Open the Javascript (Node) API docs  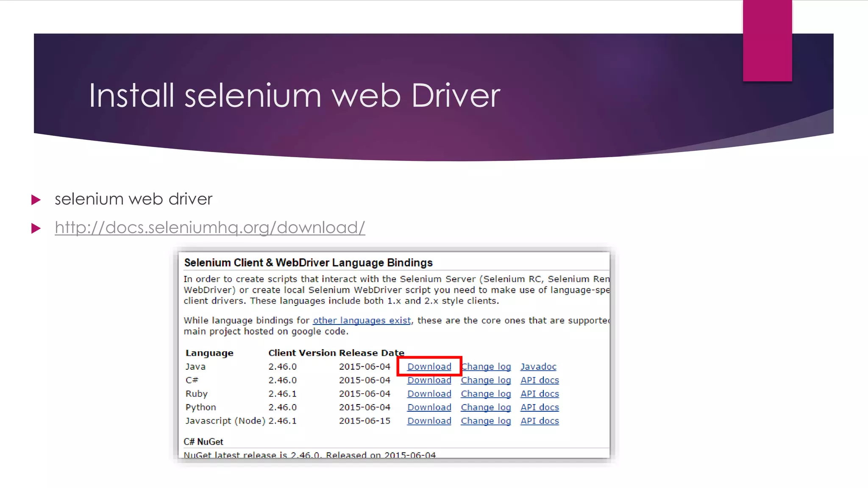[540, 421]
